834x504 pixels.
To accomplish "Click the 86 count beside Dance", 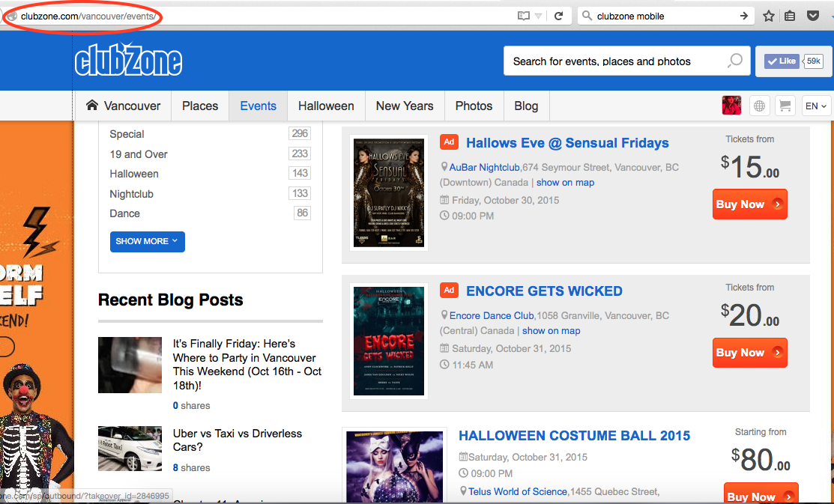I will point(303,213).
